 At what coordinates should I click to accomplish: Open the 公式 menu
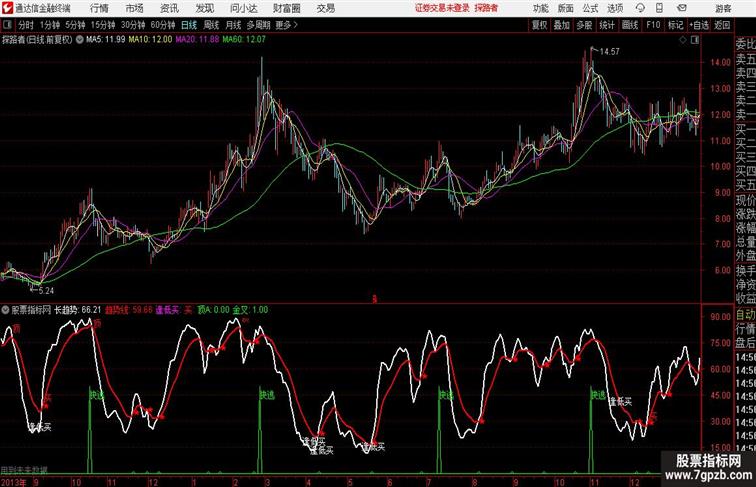(x=590, y=8)
